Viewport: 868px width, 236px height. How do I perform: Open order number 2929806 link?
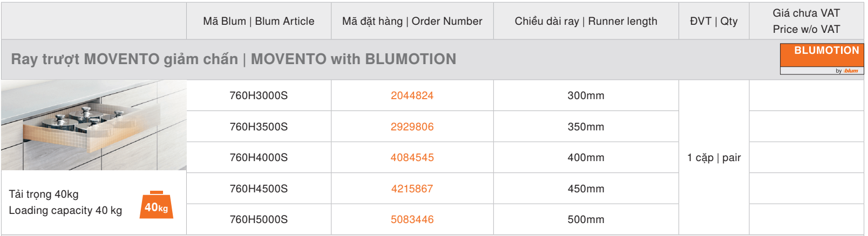point(412,127)
